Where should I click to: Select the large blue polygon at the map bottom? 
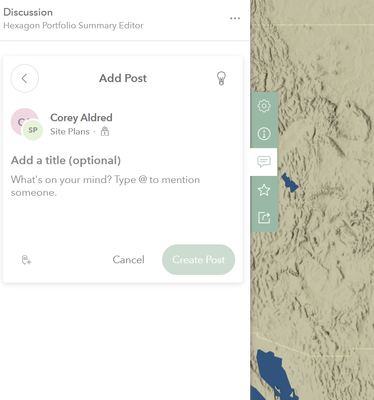(x=273, y=375)
